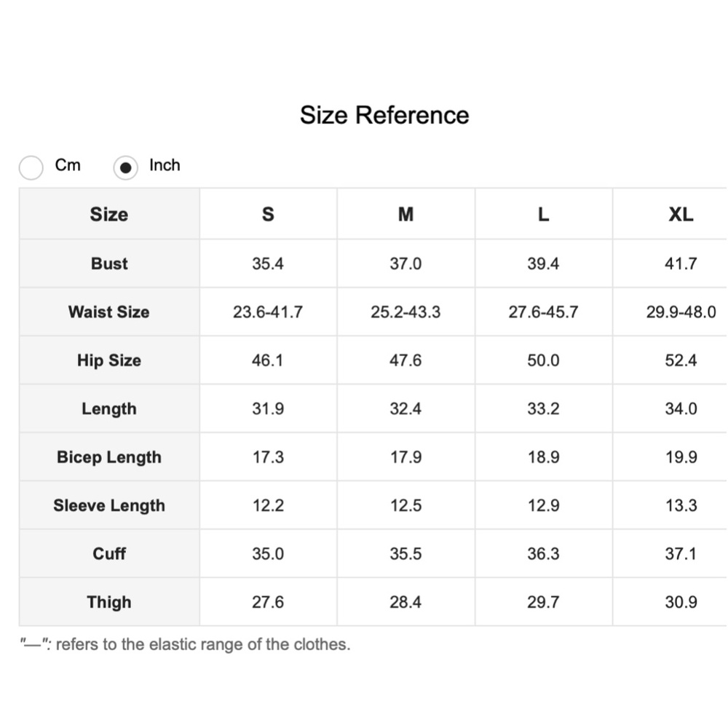The image size is (728, 728).
Task: Select the L size column header
Action: tap(543, 214)
